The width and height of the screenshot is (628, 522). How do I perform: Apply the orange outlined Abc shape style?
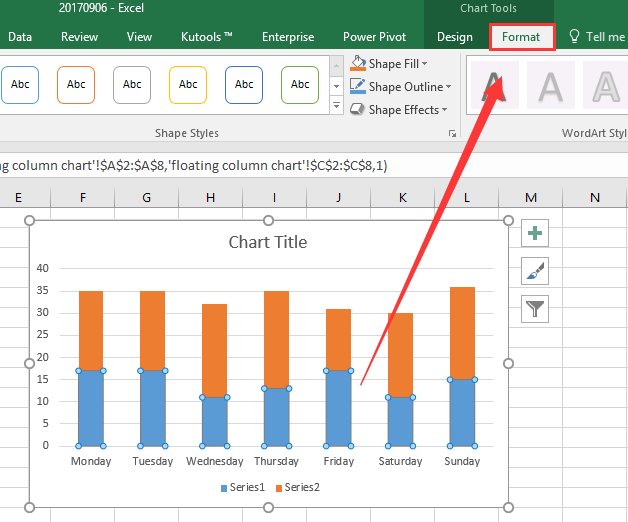tap(76, 85)
